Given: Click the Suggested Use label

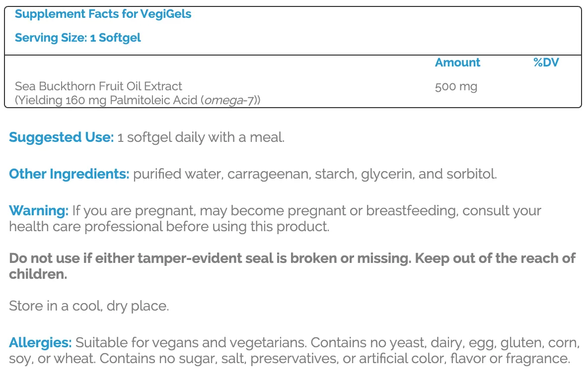Looking at the screenshot, I should (62, 137).
